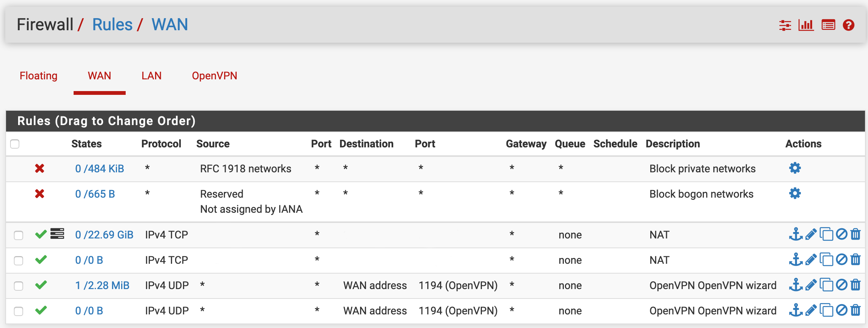Click the advanced options icon on 22.69 GiB rule
This screenshot has width=868, height=328.
57,234
